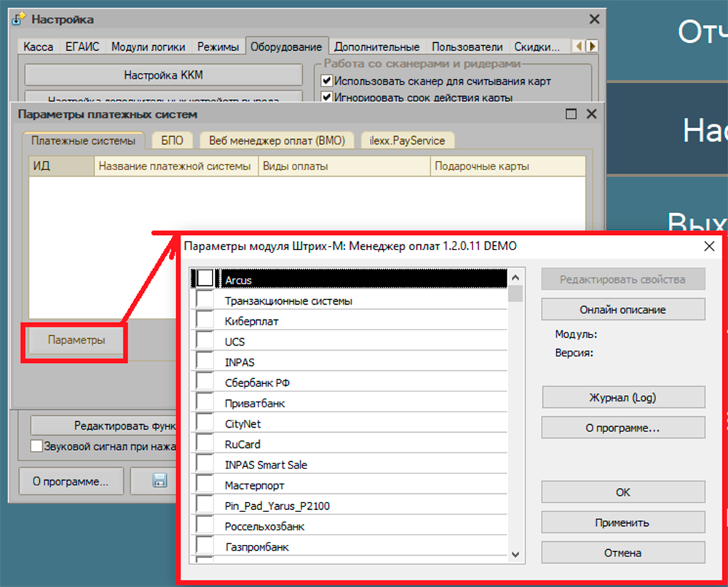Viewport: 728px width, 587px height.
Task: Select the INPAS Smart Sale list entry
Action: tap(349, 464)
